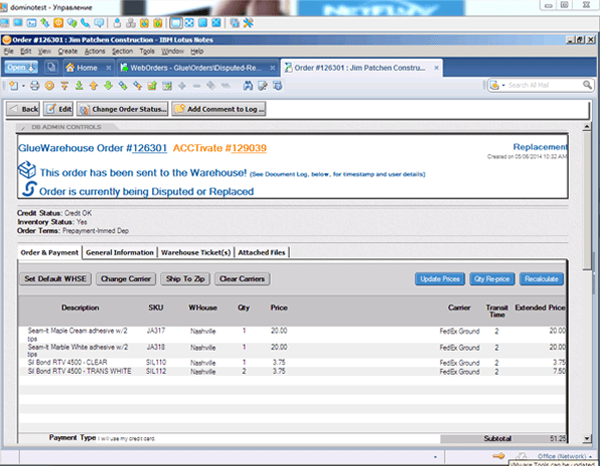The height and width of the screenshot is (466, 600).
Task: Click the printer icon in Notes toolbar
Action: tap(35, 86)
